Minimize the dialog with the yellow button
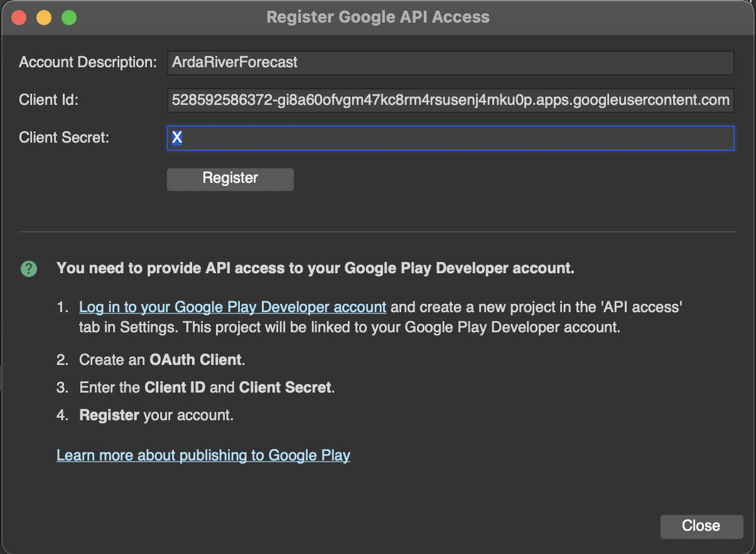 44,18
